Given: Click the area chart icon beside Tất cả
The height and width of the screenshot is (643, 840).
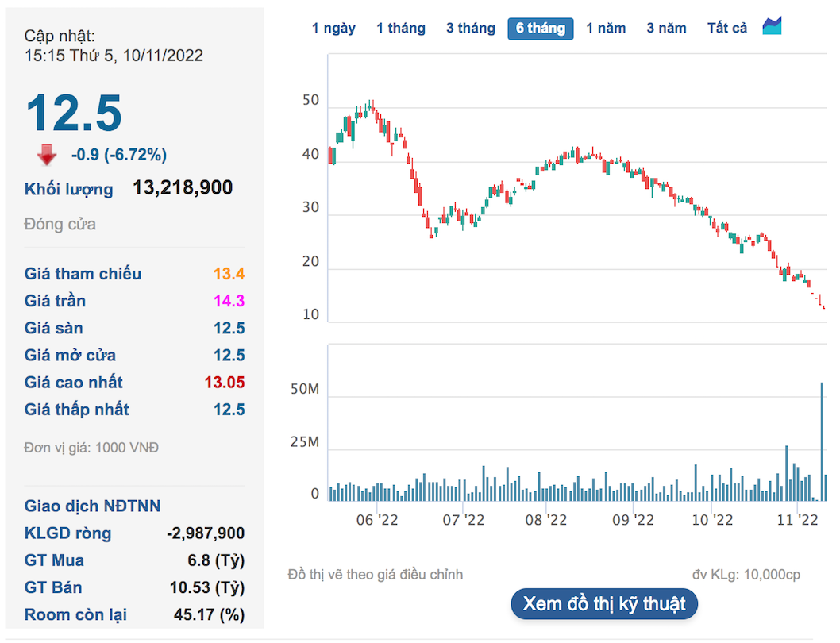Looking at the screenshot, I should coord(772,27).
